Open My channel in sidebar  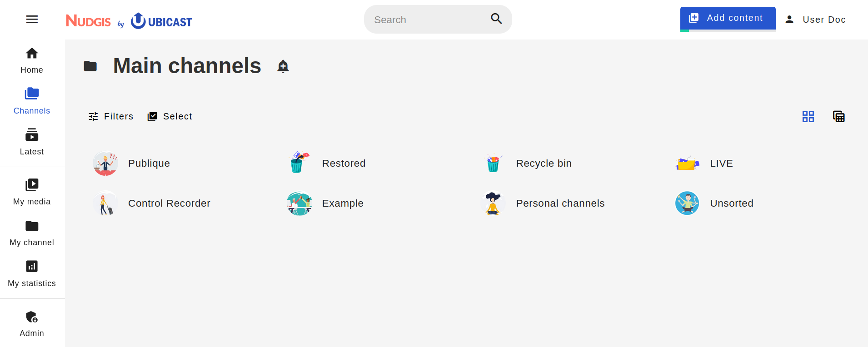point(32,233)
